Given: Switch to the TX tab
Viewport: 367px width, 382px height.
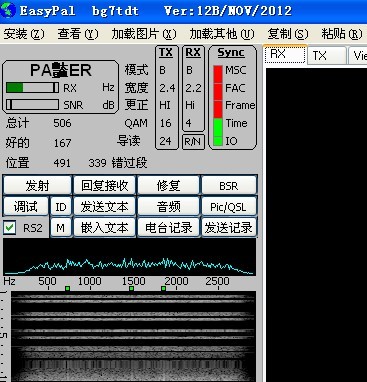Looking at the screenshot, I should pyautogui.click(x=327, y=55).
